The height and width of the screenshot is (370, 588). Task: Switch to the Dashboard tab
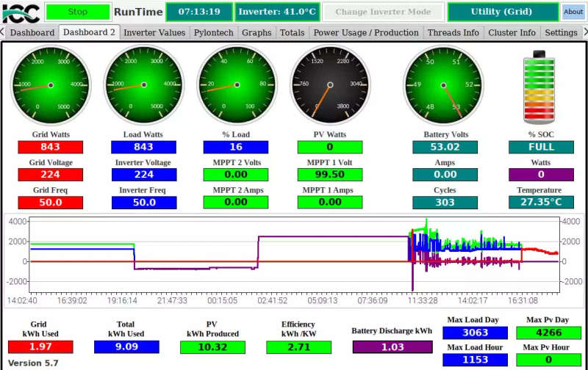pos(32,32)
